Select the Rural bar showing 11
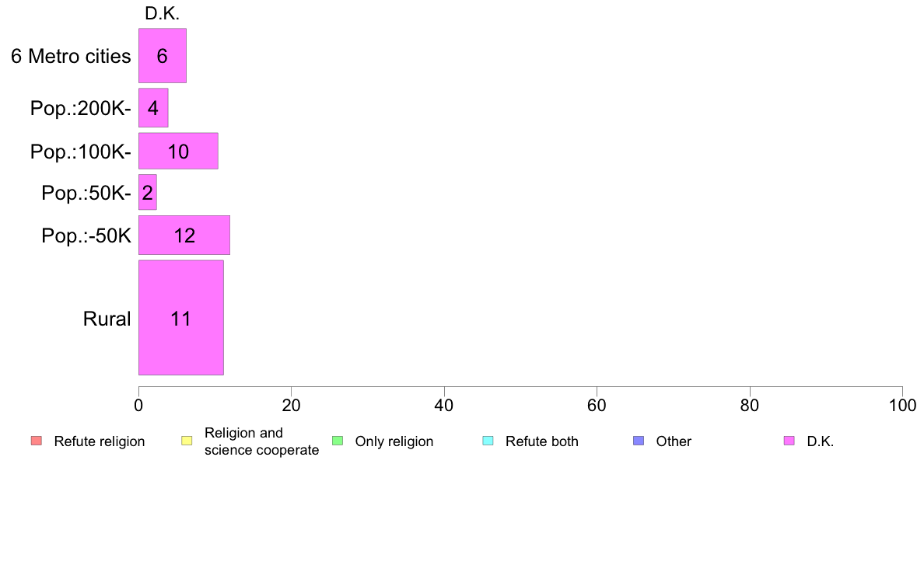The height and width of the screenshot is (572, 924). 181,318
